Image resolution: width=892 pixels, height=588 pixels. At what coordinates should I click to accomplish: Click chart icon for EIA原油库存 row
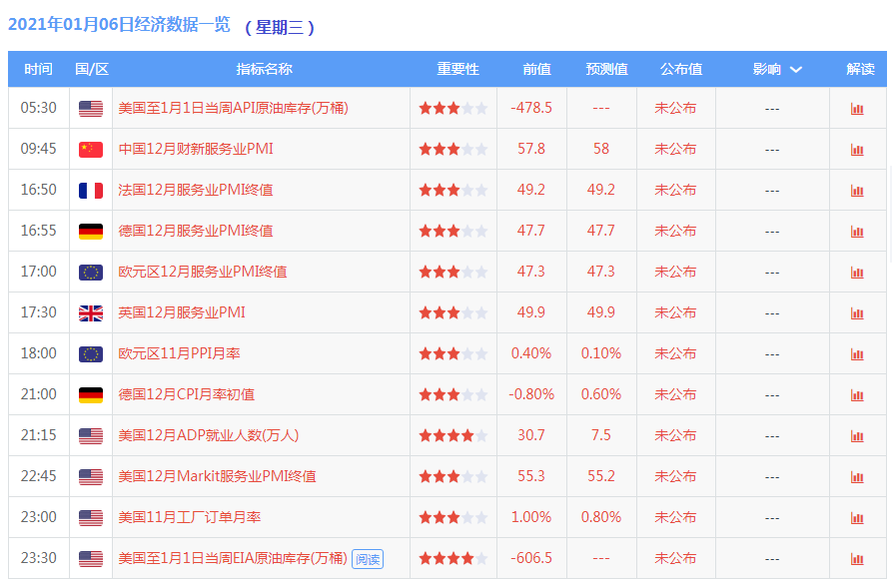point(856,558)
